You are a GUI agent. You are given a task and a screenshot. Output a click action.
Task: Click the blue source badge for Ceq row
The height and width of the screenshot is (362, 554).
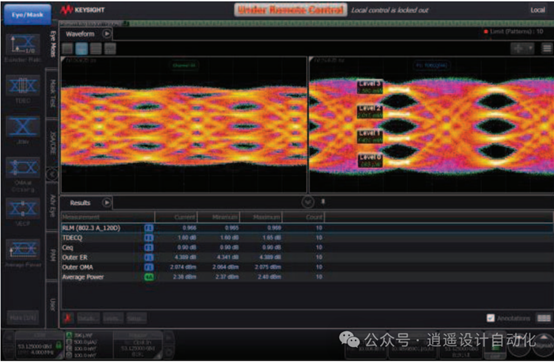[x=149, y=248]
